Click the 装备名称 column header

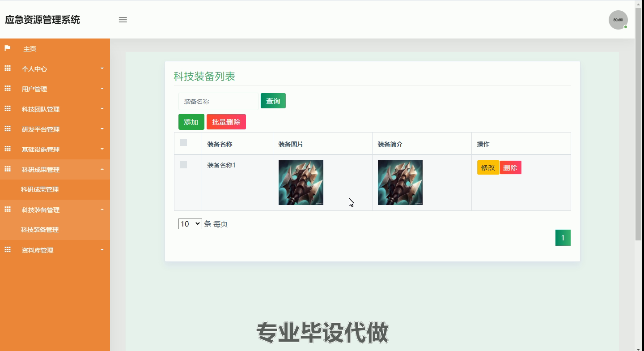click(220, 144)
